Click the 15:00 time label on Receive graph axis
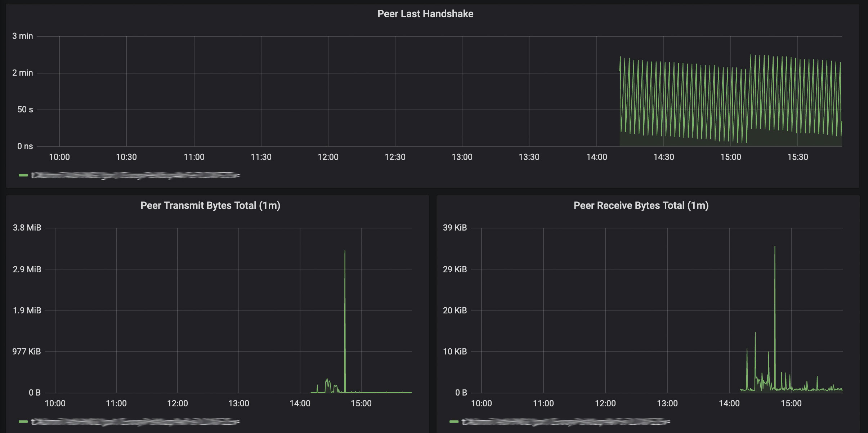868x433 pixels. click(x=791, y=403)
